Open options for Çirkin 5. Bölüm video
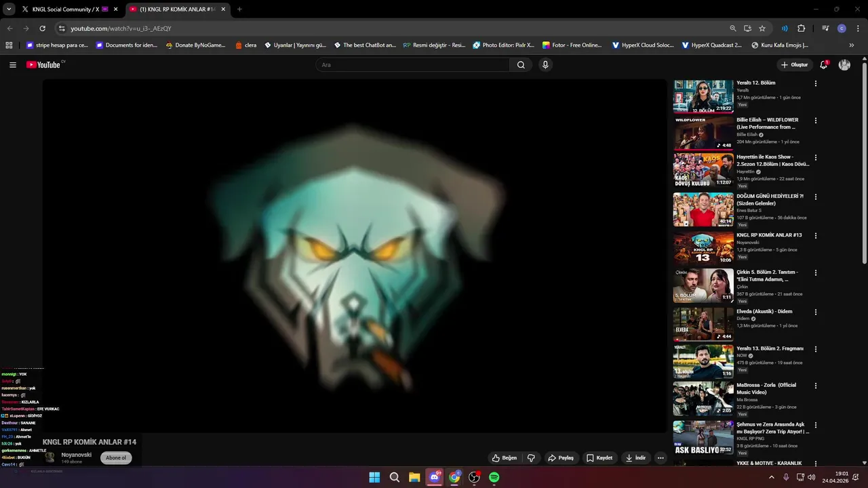This screenshot has width=868, height=488. pos(816,272)
